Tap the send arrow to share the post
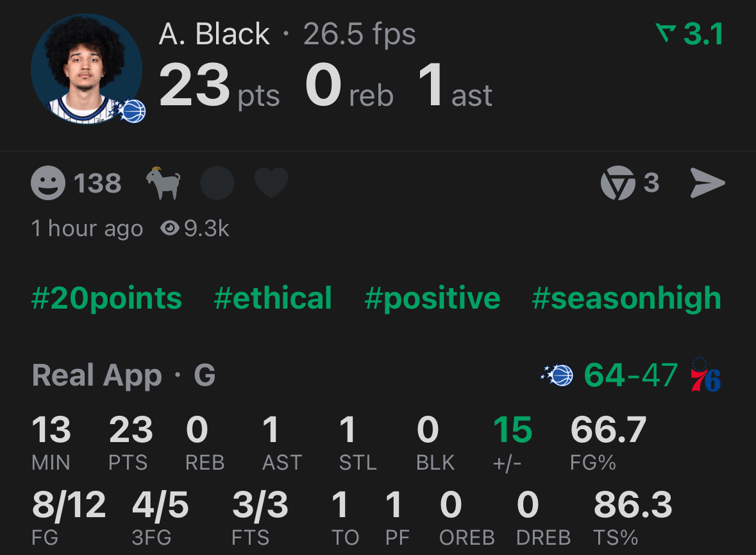 point(708,182)
